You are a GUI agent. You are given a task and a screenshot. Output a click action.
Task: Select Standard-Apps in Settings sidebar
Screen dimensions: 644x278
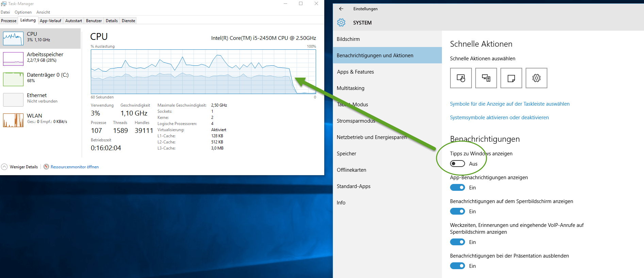pyautogui.click(x=387, y=186)
